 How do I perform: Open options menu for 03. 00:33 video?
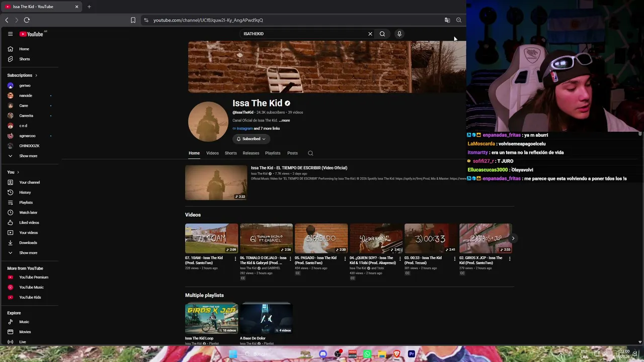pos(454,258)
